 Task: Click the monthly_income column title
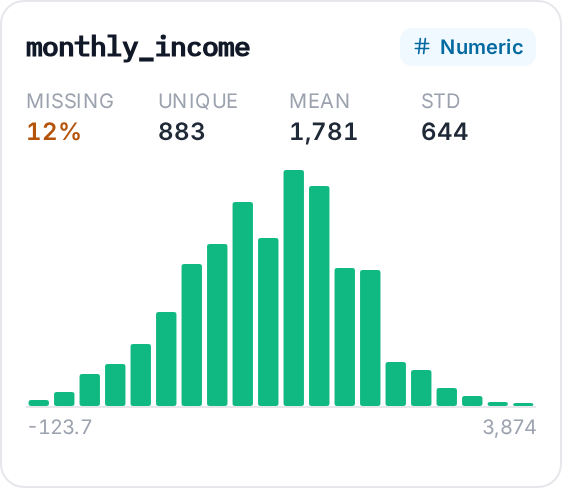pos(138,48)
